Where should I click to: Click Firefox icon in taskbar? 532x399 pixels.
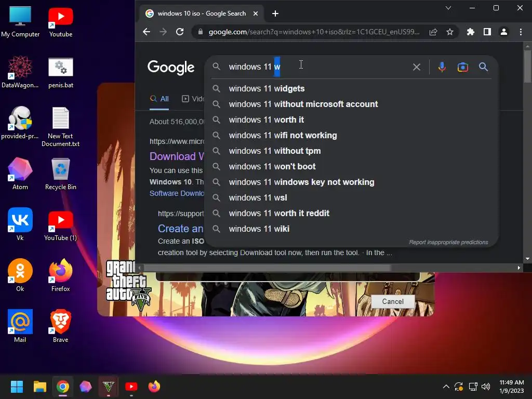(154, 387)
